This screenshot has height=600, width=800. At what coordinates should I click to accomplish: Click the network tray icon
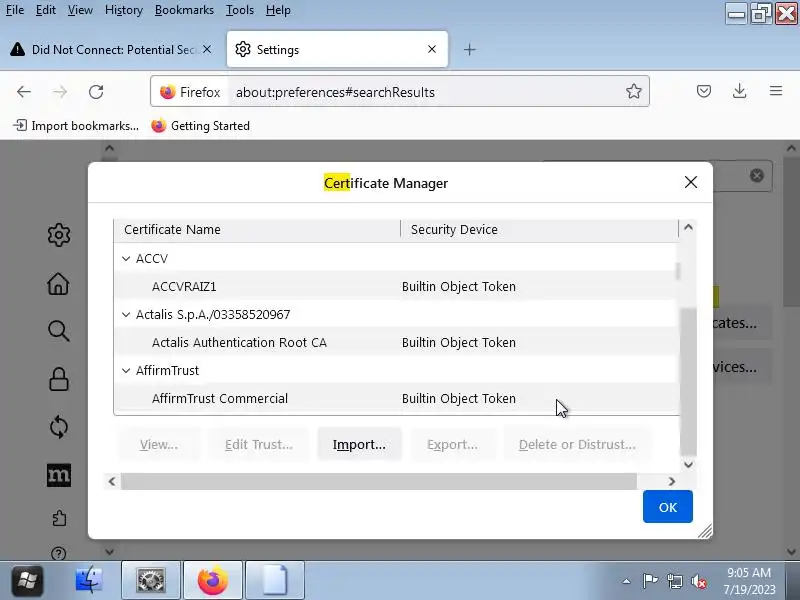tap(674, 581)
